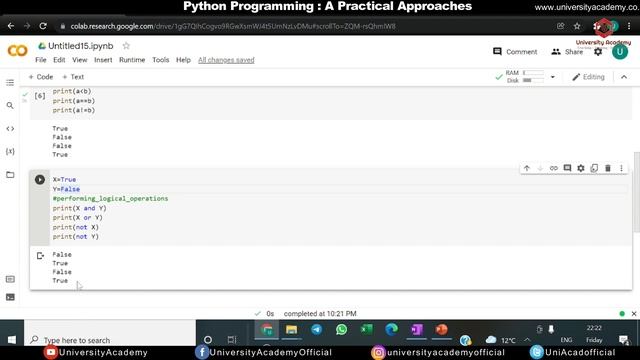Screen dimensions: 640x360
Task: Open the Edit menu
Action: [x=59, y=60]
